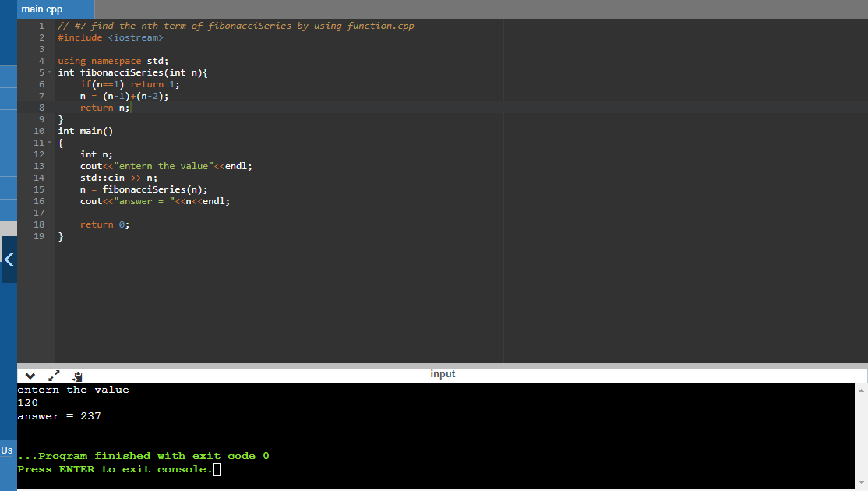The width and height of the screenshot is (868, 491).
Task: Click the Us label on the sidebar
Action: 7,450
